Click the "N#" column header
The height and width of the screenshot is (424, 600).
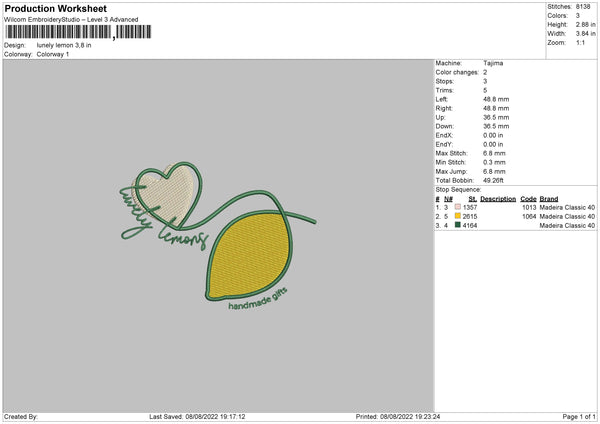[448, 199]
